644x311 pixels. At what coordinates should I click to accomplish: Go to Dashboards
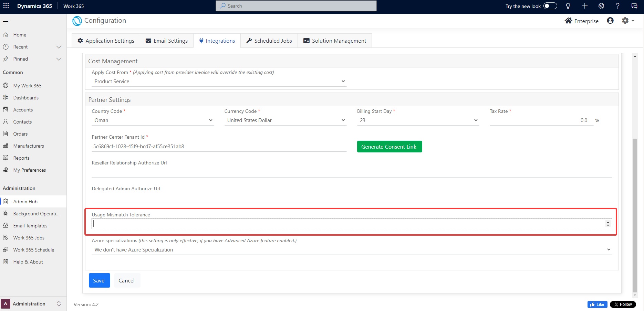(33, 98)
